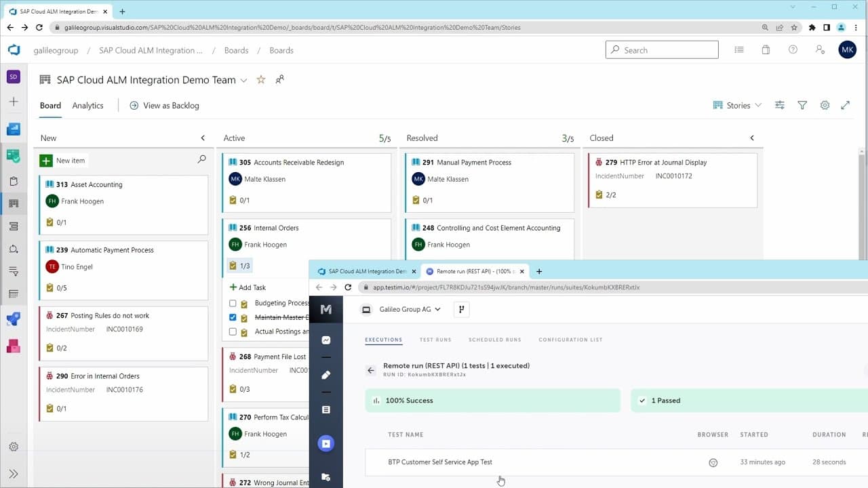Click the Azure DevOps Search field
868x488 pixels.
point(662,49)
